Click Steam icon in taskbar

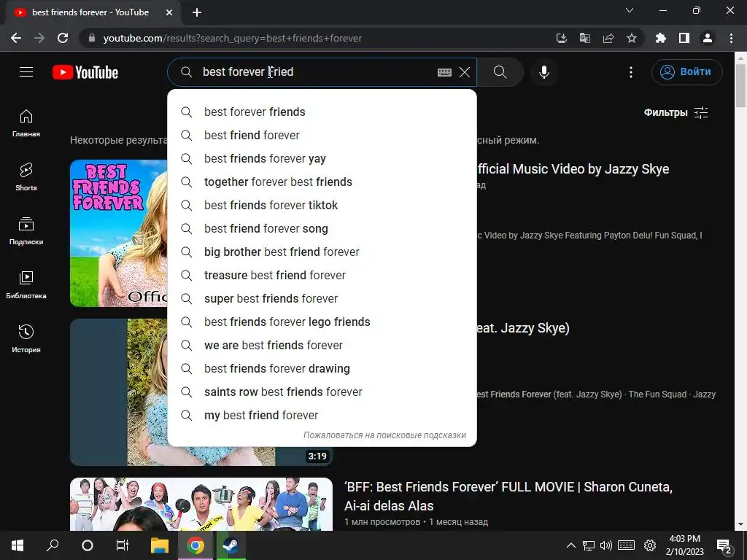231,545
